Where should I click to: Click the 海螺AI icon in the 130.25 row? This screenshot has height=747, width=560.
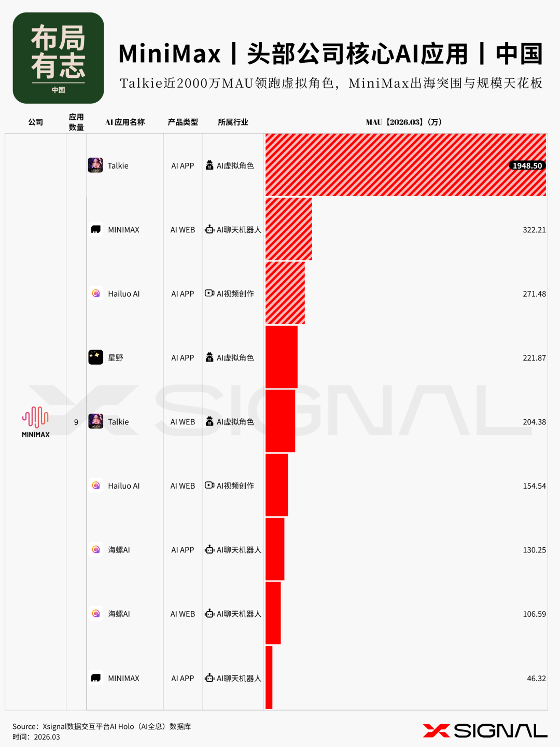point(96,550)
